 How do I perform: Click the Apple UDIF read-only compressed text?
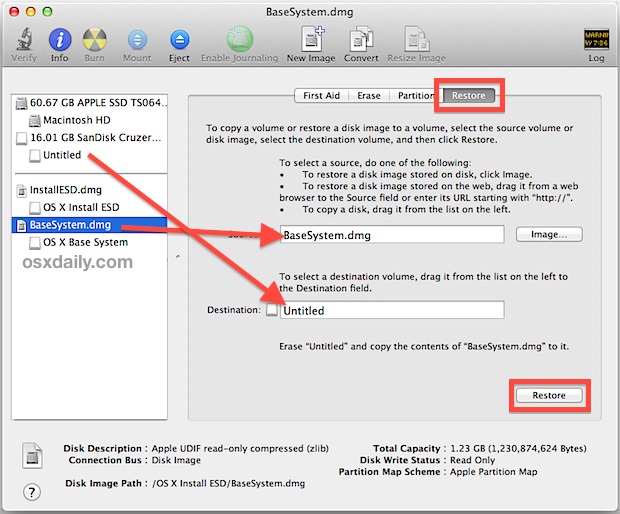[240, 449]
